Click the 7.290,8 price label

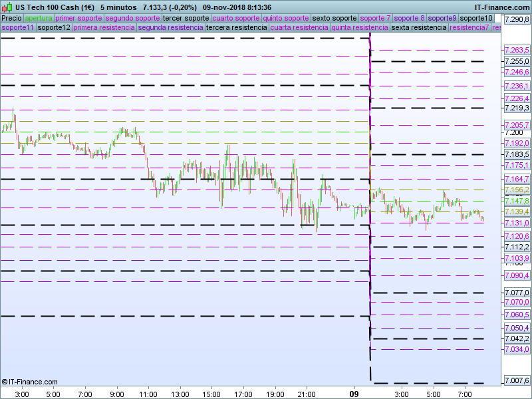point(516,20)
